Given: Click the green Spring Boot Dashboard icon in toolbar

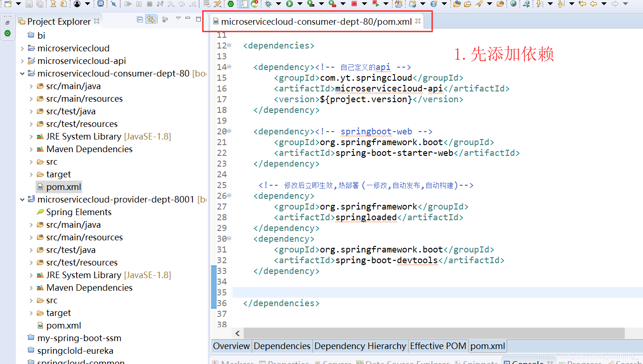Looking at the screenshot, I should 231,4.
